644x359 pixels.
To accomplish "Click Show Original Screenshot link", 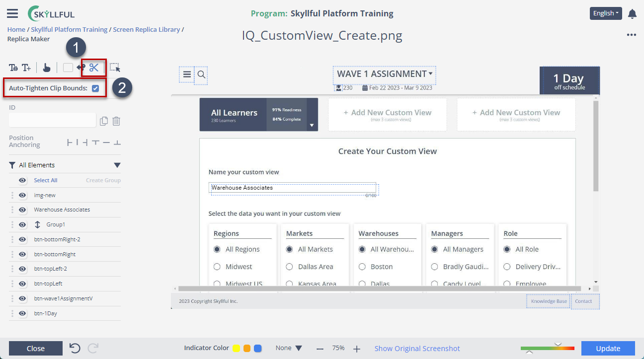I will tap(417, 349).
